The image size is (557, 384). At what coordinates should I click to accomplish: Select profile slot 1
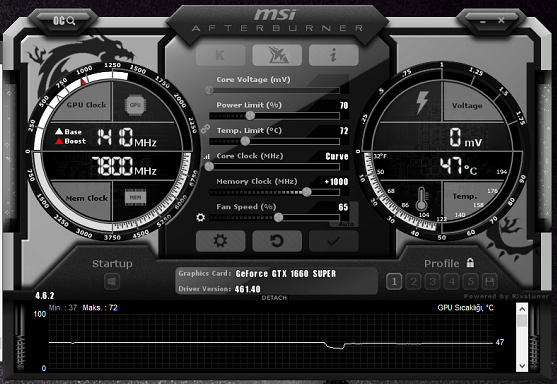[394, 282]
